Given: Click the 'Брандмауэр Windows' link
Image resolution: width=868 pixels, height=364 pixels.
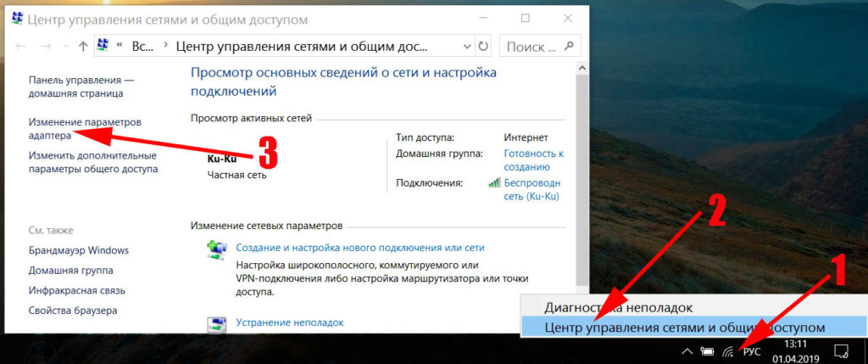Looking at the screenshot, I should pyautogui.click(x=78, y=250).
